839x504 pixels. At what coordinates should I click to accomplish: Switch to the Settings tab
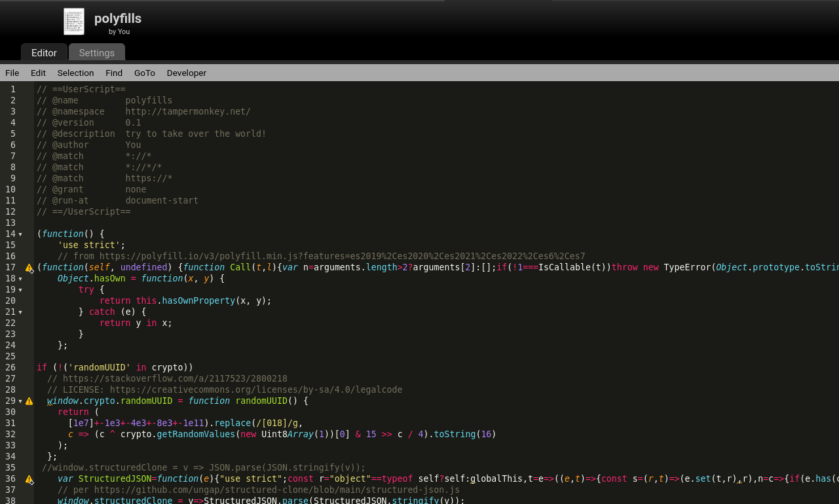pos(96,52)
